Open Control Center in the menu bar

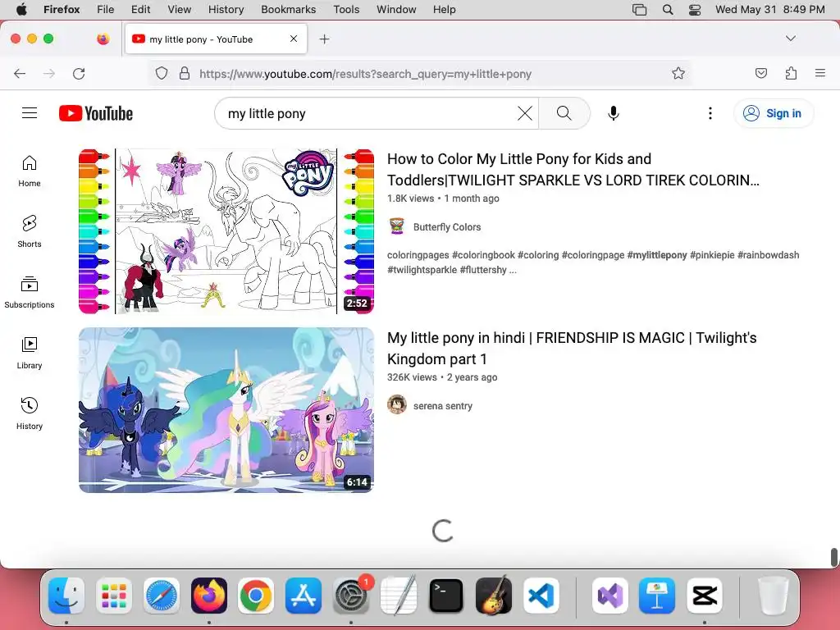[695, 10]
